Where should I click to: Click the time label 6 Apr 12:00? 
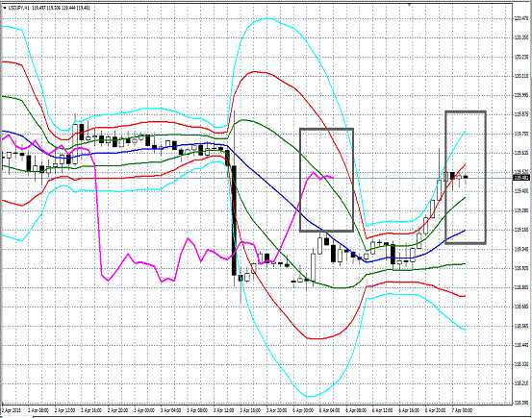click(383, 410)
